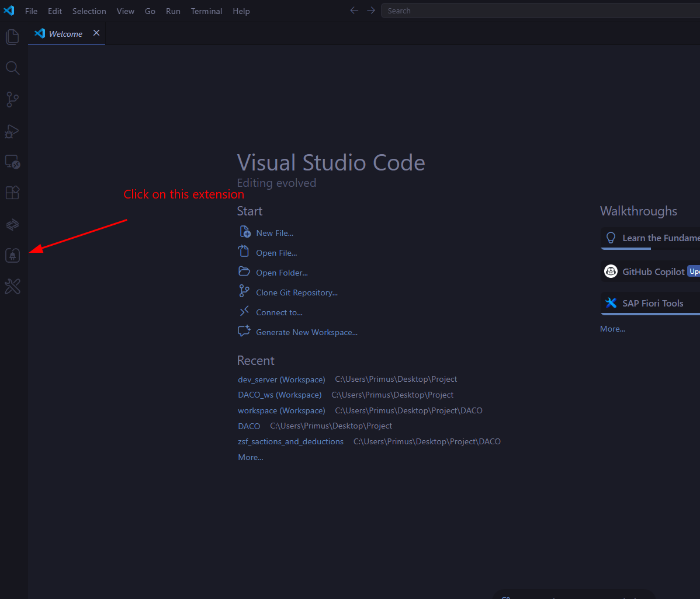The image size is (700, 599).
Task: Click the Connect to... link
Action: point(279,312)
